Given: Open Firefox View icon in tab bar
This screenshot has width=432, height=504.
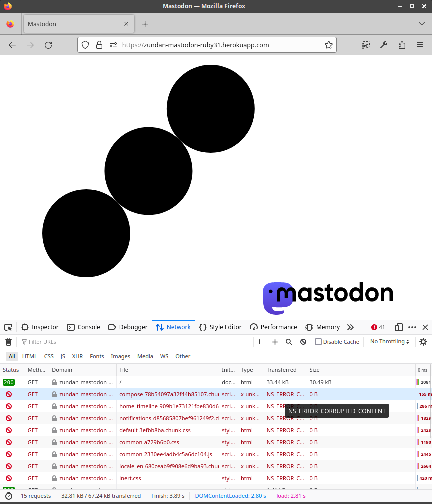Looking at the screenshot, I should pos(10,24).
